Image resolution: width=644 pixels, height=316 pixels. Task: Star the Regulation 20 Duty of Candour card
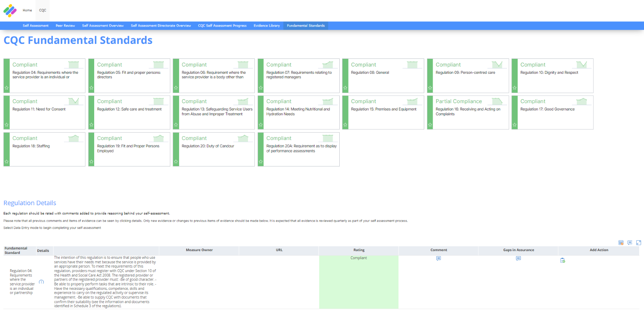click(176, 162)
